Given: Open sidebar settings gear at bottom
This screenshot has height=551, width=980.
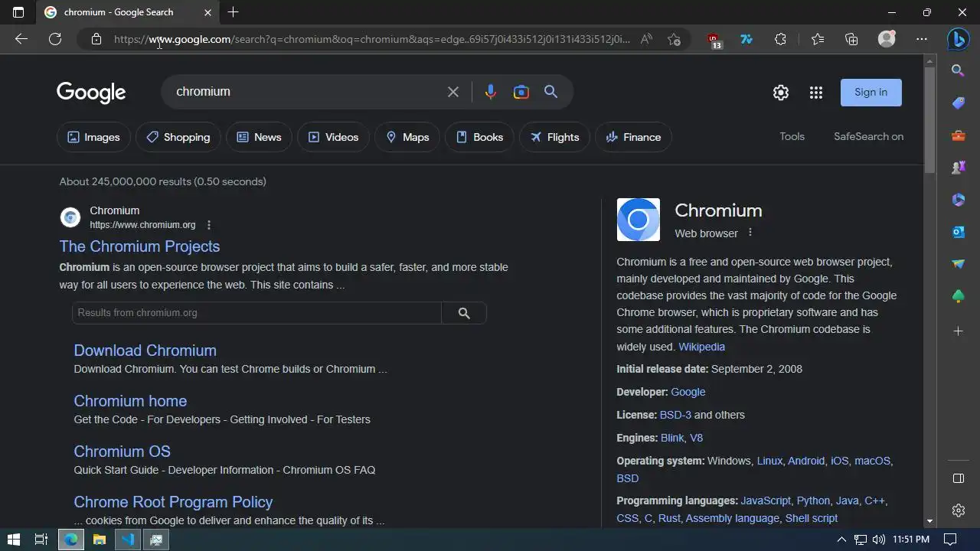Looking at the screenshot, I should pyautogui.click(x=958, y=510).
